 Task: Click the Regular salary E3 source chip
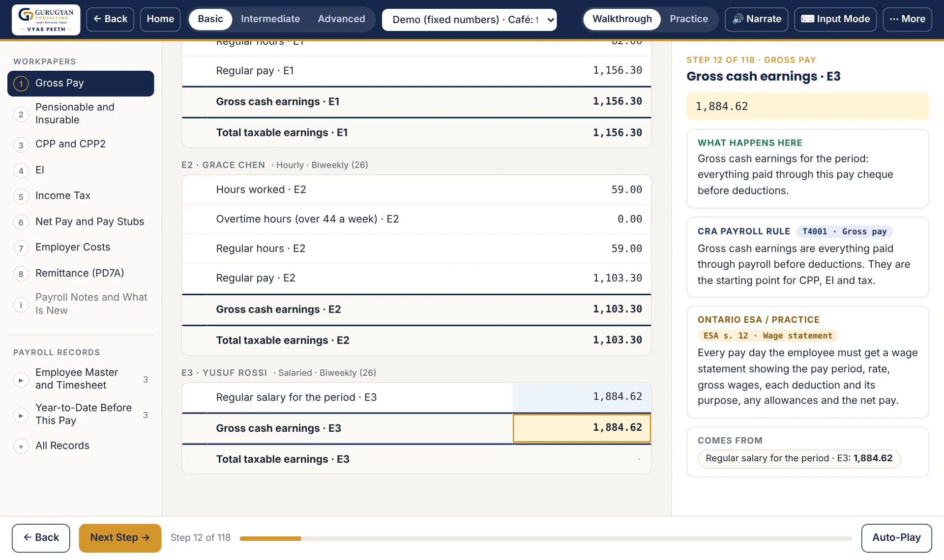tap(799, 459)
